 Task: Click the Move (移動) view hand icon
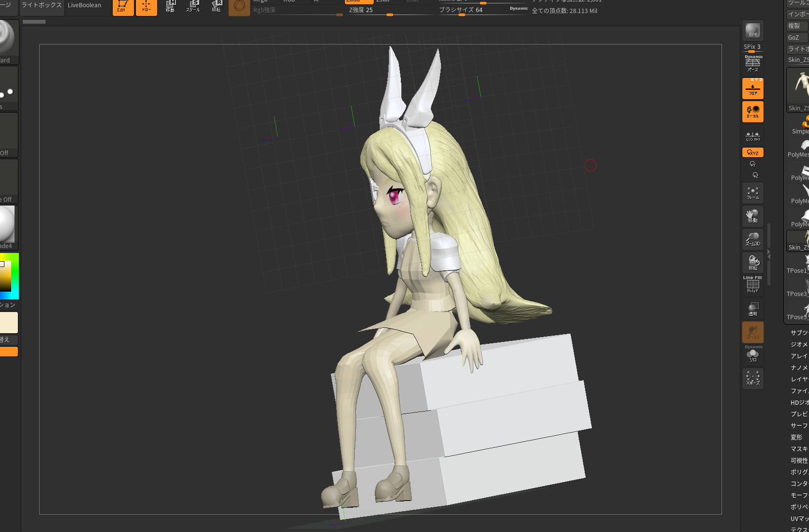pyautogui.click(x=752, y=216)
